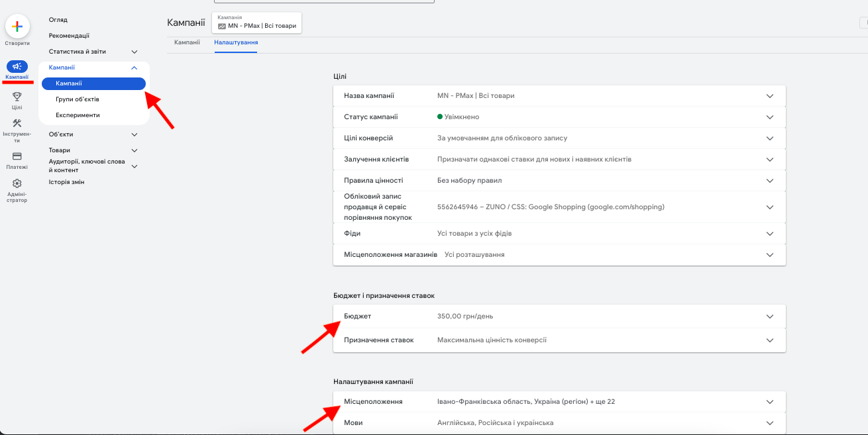This screenshot has width=868, height=435.
Task: Click the Створити plus icon
Action: (x=17, y=26)
